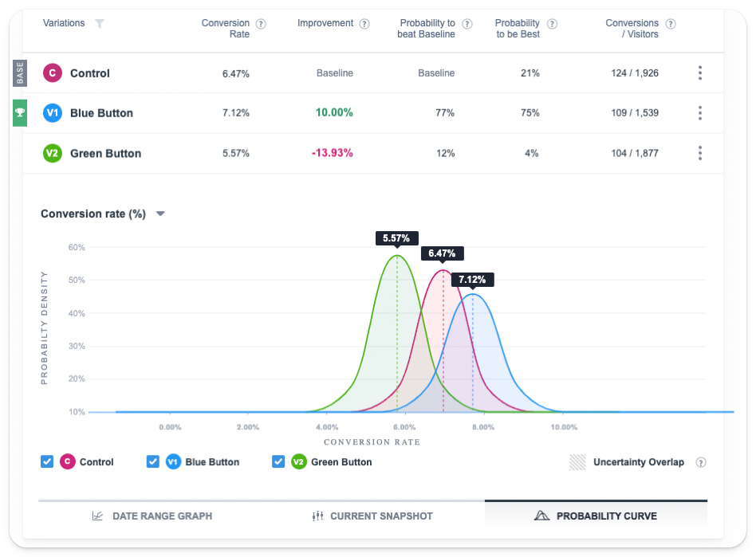Uncheck the Control checkbox in chart legend
This screenshot has width=756, height=557.
(x=47, y=461)
